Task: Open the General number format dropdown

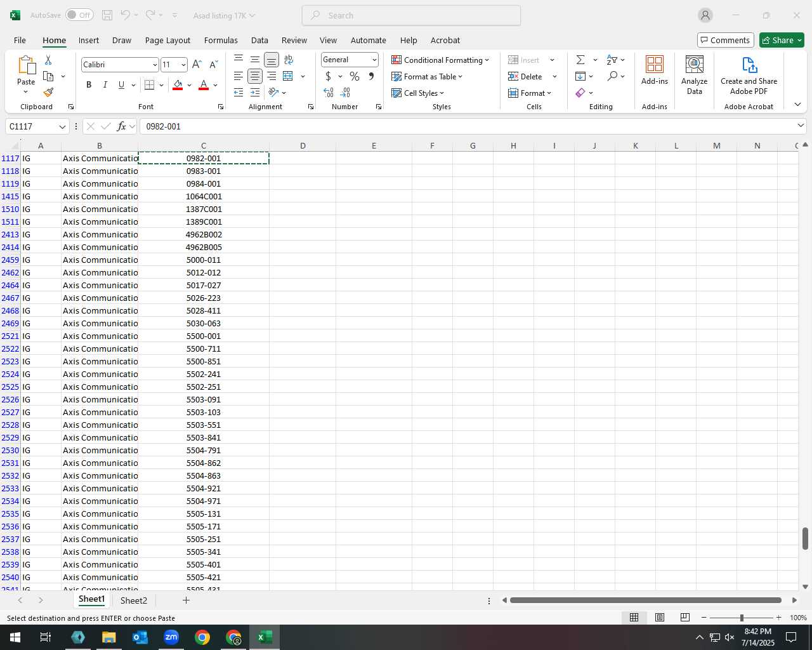Action: coord(374,60)
